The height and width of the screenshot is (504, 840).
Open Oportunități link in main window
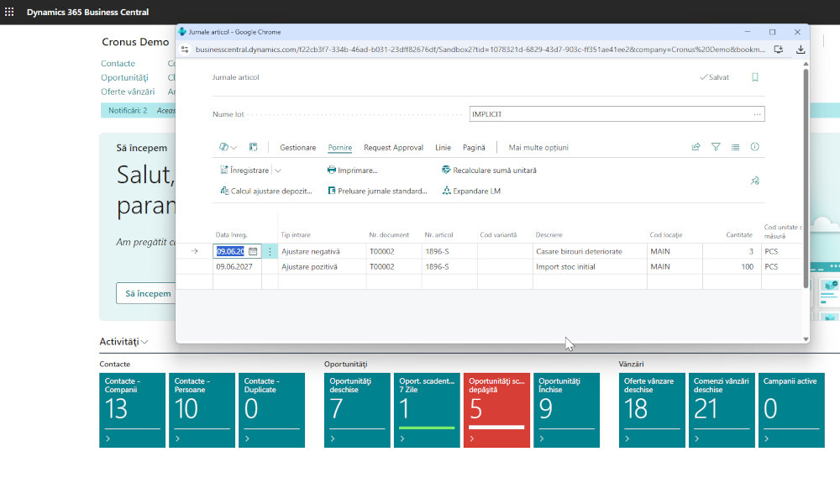(124, 77)
